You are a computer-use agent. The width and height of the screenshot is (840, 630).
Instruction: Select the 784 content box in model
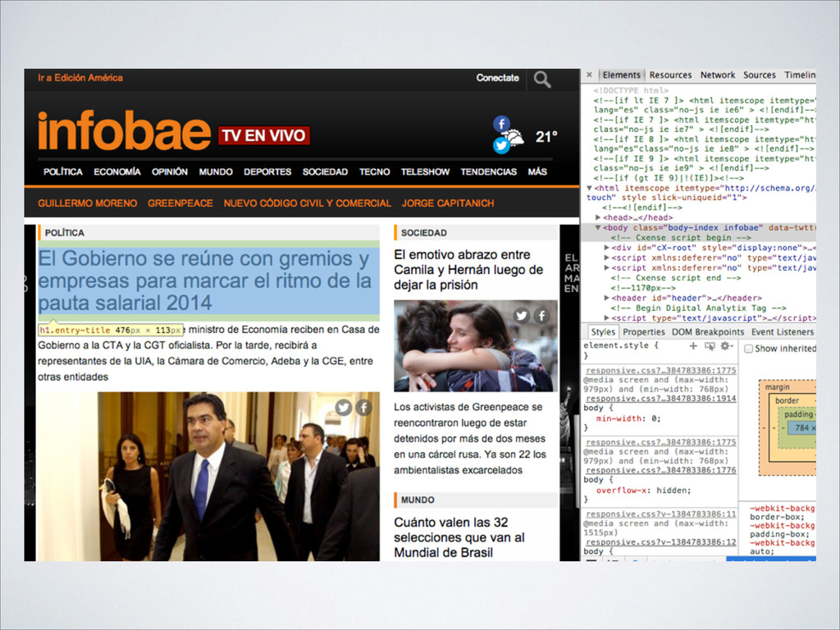[x=802, y=428]
